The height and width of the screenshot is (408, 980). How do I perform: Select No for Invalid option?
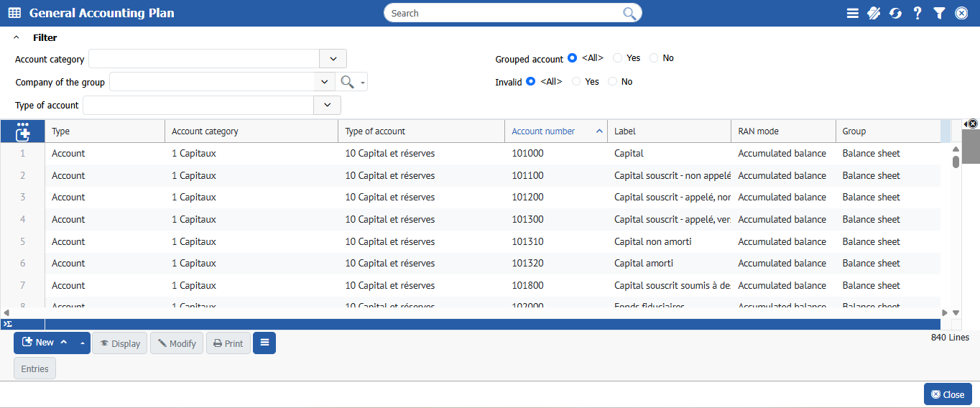point(612,82)
